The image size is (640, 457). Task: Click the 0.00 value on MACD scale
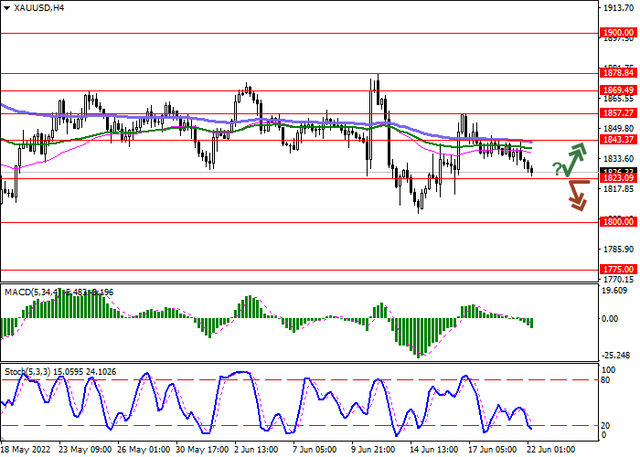[x=610, y=319]
